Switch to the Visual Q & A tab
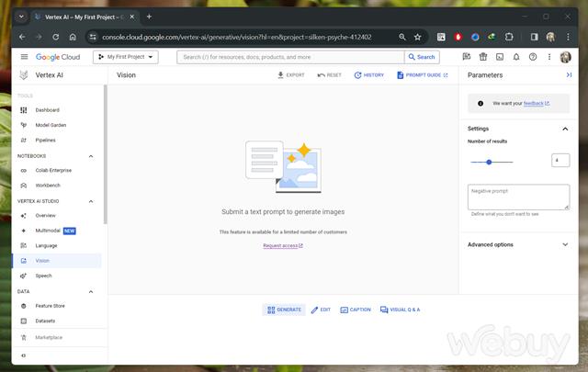Image resolution: width=588 pixels, height=372 pixels. pos(401,310)
